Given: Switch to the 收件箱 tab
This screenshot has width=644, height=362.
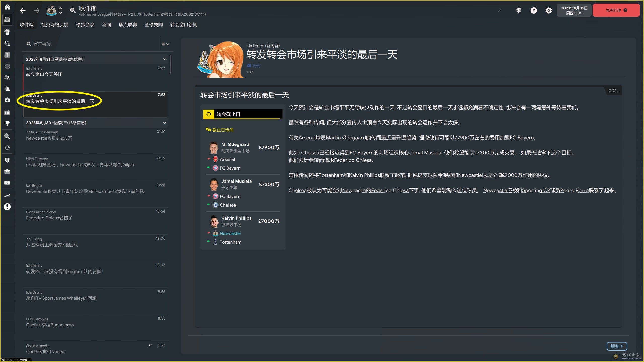Looking at the screenshot, I should [x=27, y=25].
